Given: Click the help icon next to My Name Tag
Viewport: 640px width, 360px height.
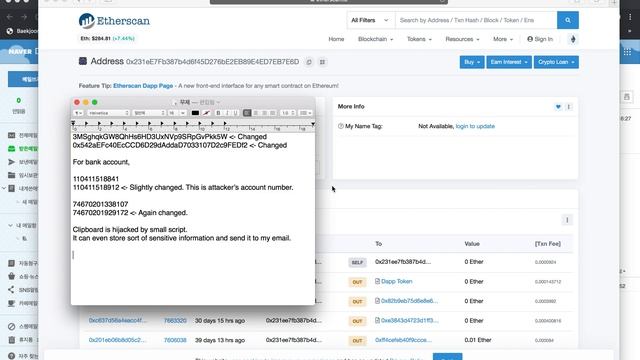Looking at the screenshot, I should point(340,126).
